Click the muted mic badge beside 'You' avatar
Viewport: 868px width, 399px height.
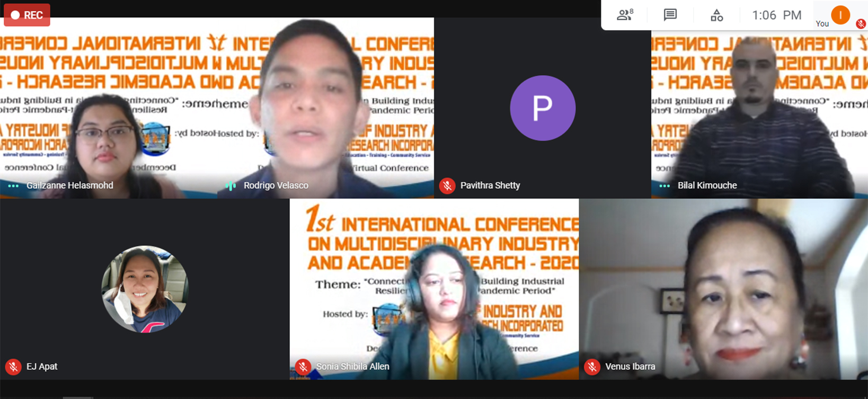coord(861,23)
